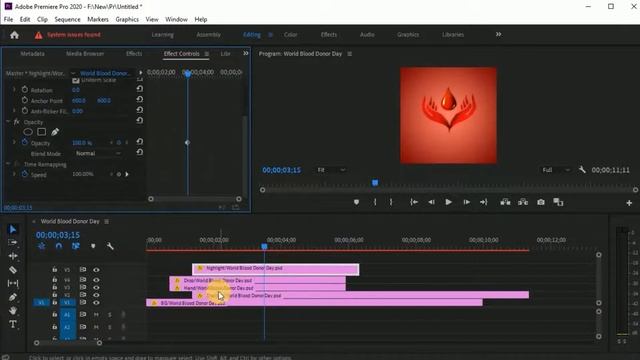
Task: Reset the Opacity value parameter
Action: (x=140, y=142)
